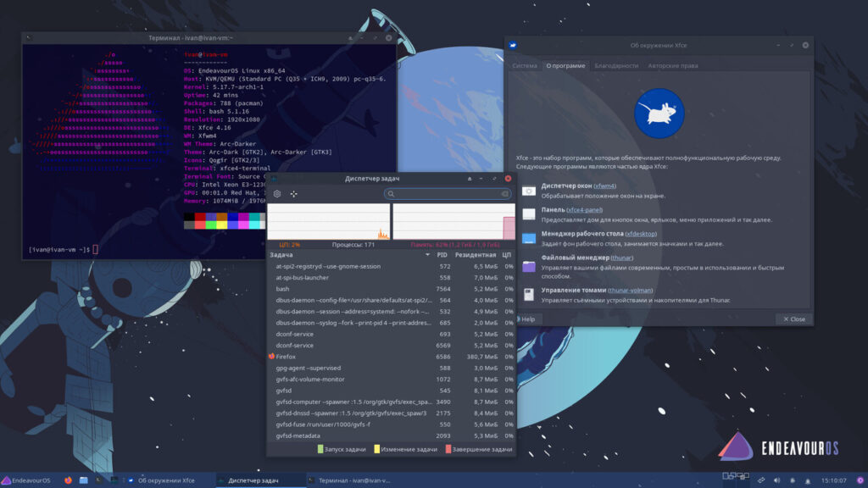This screenshot has width=868, height=488.
Task: Switch to the Благодарности tab
Action: 616,65
